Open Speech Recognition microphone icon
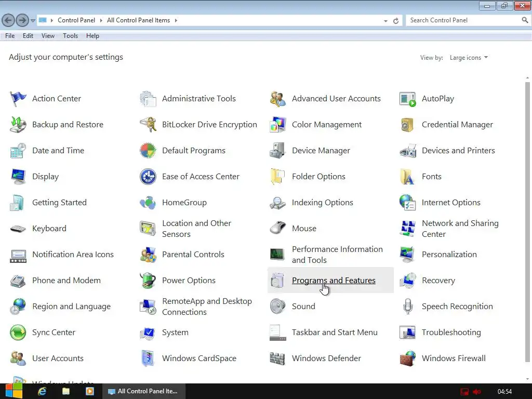This screenshot has height=399, width=532. 407,307
